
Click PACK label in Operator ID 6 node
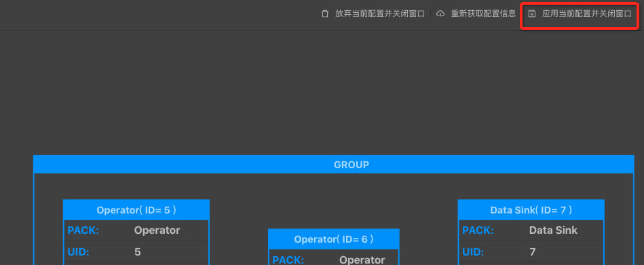[288, 260]
